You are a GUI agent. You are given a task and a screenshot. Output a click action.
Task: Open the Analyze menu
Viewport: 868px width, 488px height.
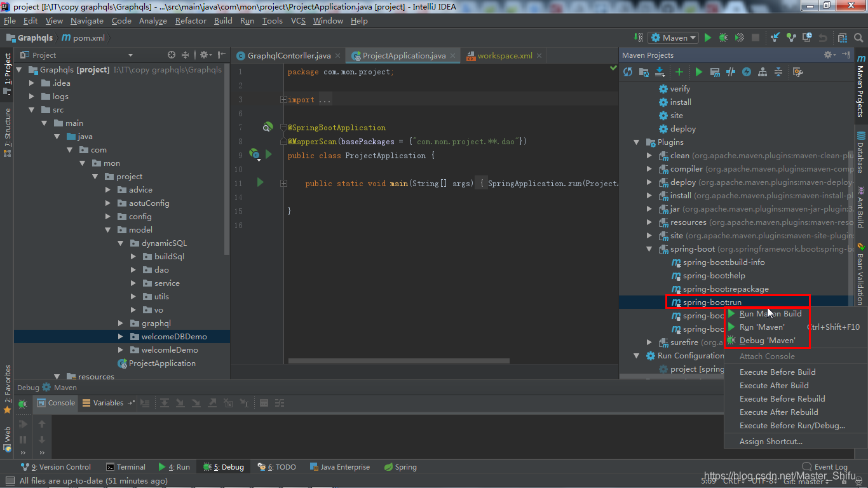(x=153, y=21)
